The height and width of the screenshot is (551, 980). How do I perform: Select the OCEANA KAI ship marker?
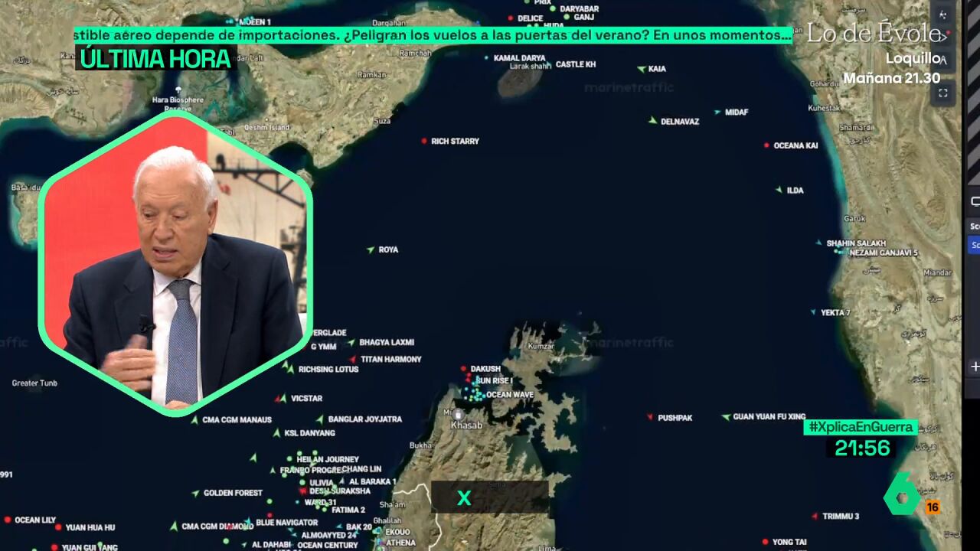point(766,145)
